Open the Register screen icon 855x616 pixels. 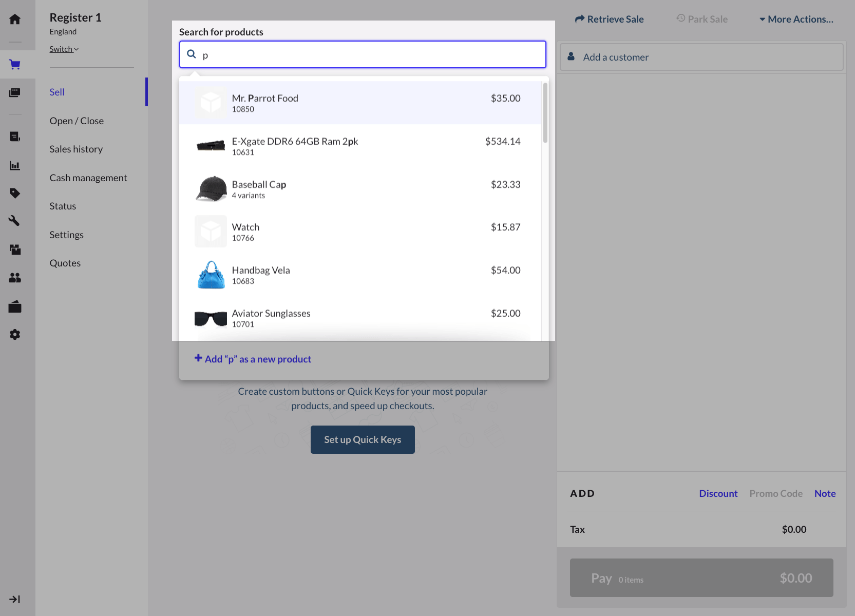pos(15,93)
